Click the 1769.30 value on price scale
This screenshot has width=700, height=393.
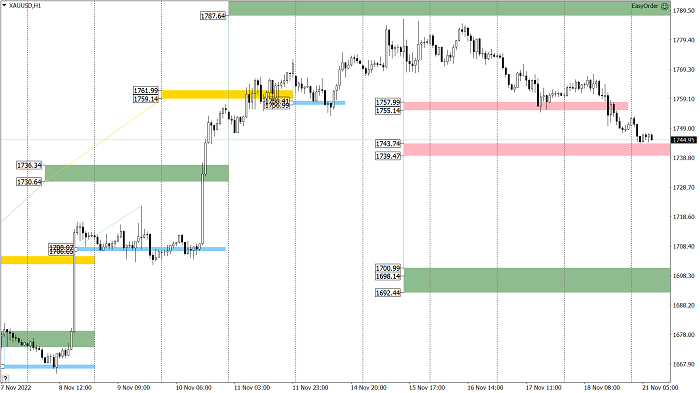683,70
